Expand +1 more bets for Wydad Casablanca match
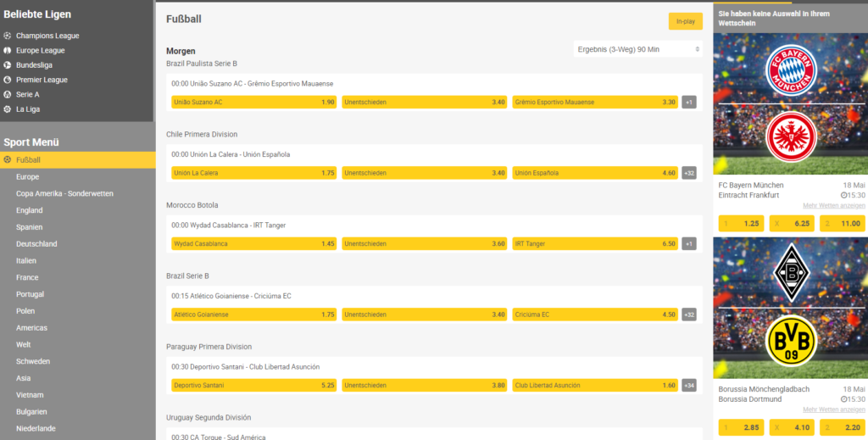 (x=689, y=244)
